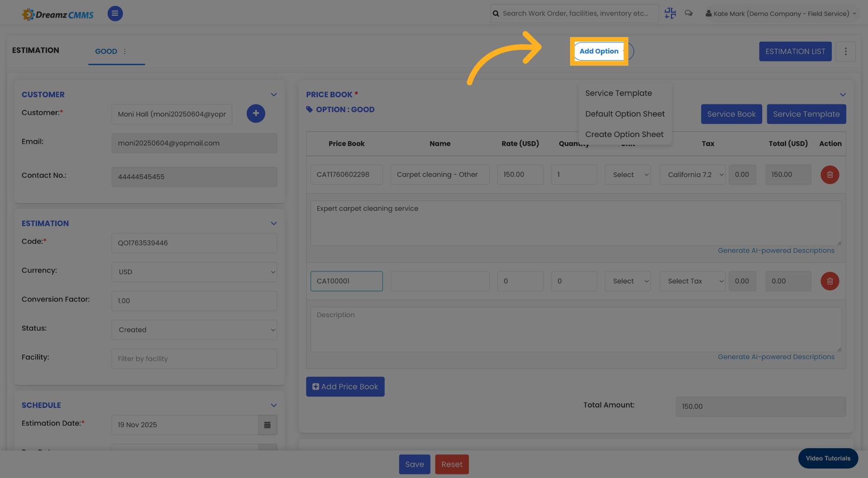
Task: Delete the Carpet cleaning price book row
Action: pyautogui.click(x=830, y=175)
